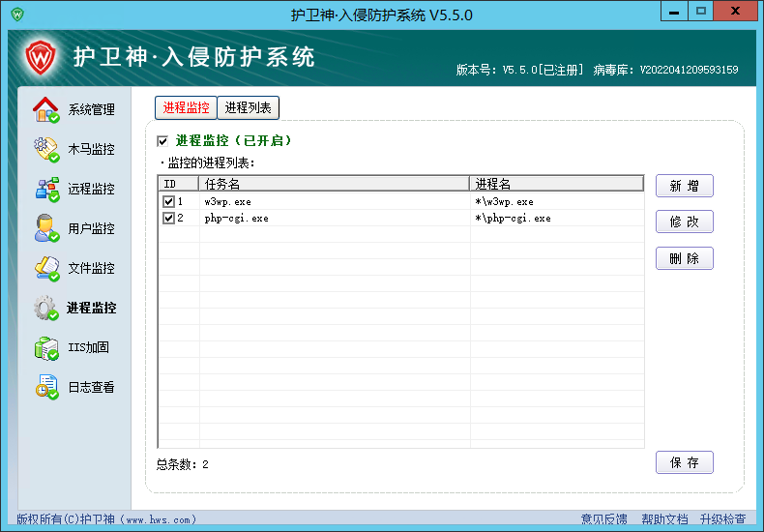Viewport: 764px width, 532px height.
Task: Switch to the 进程列表 tab
Action: tap(248, 107)
